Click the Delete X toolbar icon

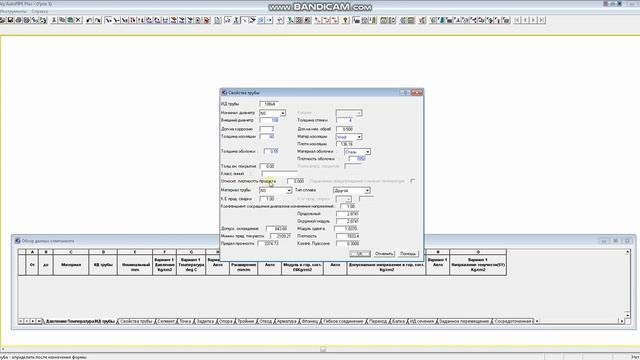78,20
